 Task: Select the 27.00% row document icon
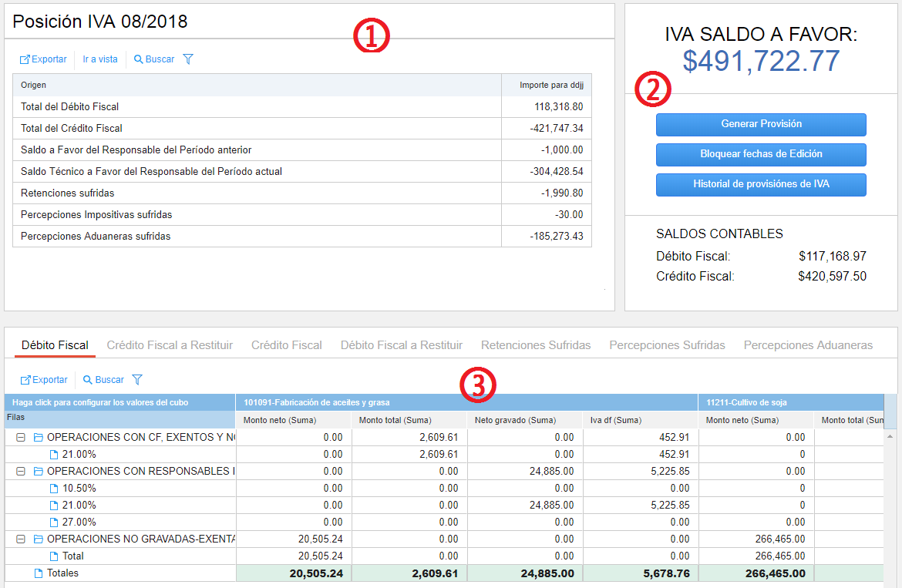tap(54, 522)
